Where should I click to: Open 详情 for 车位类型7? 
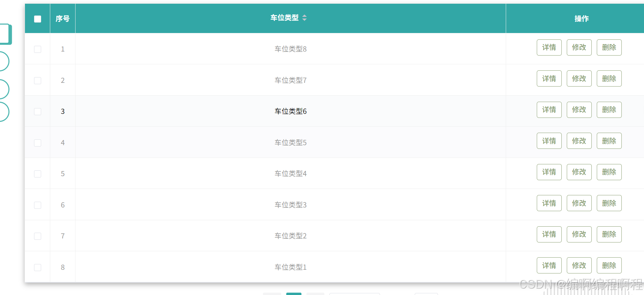pyautogui.click(x=549, y=78)
